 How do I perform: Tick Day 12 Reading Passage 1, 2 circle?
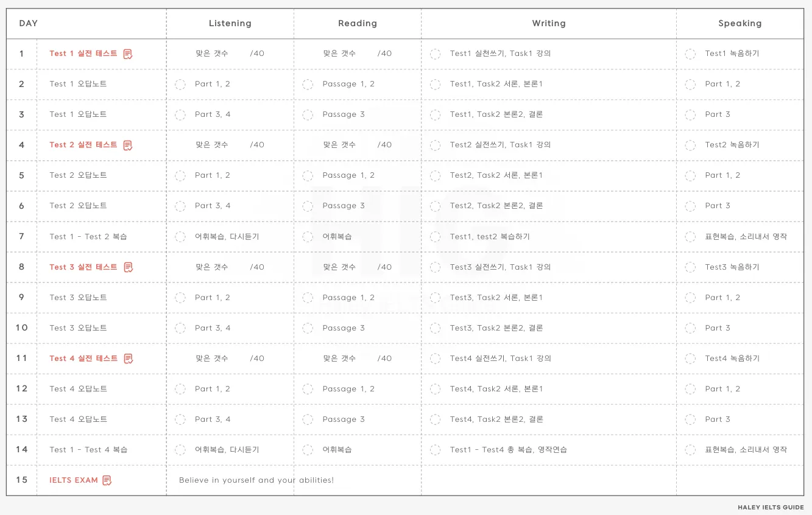point(308,389)
